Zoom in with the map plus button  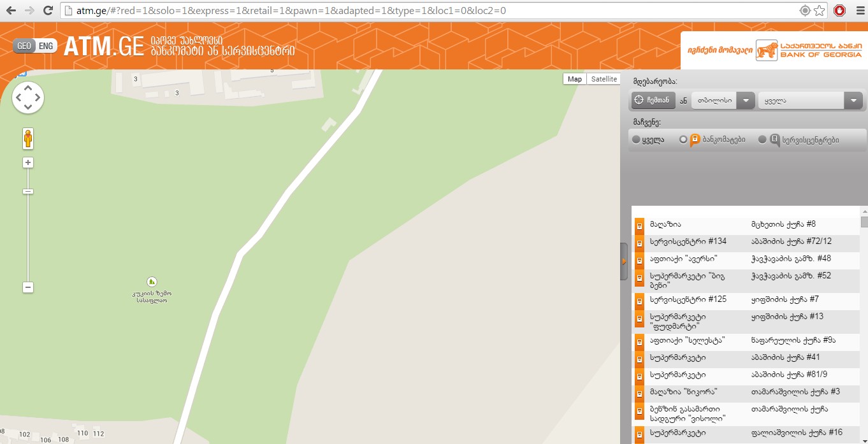[x=28, y=162]
